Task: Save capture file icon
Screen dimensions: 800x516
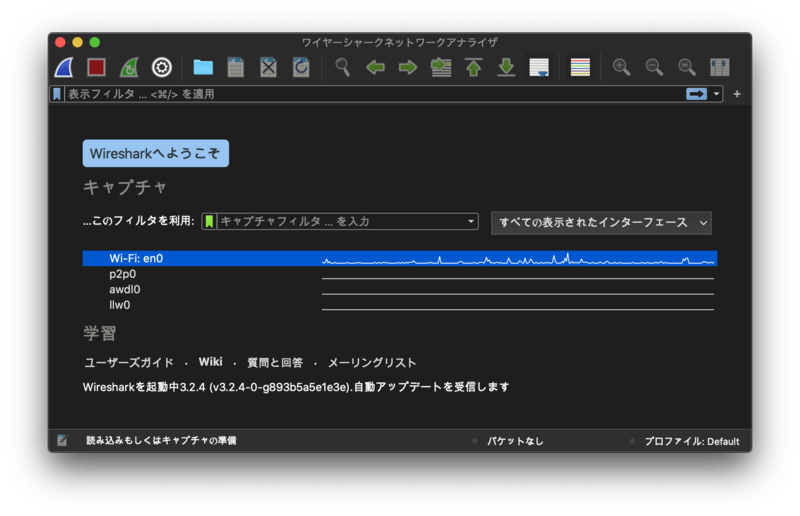Action: (x=235, y=67)
